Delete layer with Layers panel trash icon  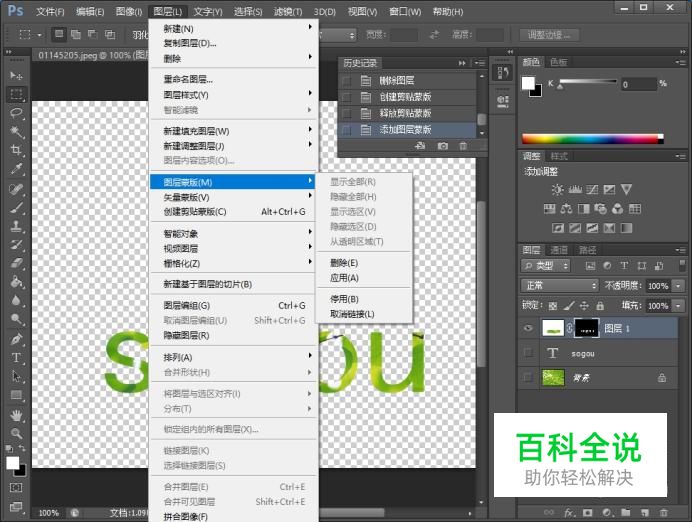[663, 513]
